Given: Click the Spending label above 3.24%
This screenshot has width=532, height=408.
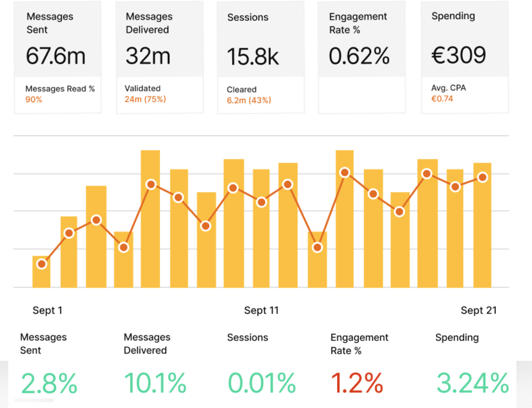Looking at the screenshot, I should coord(457,338).
